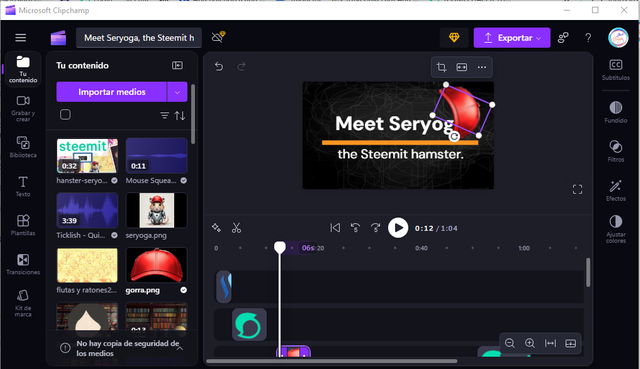640x369 pixels.
Task: Open Plantillas sidebar tab
Action: point(23,225)
